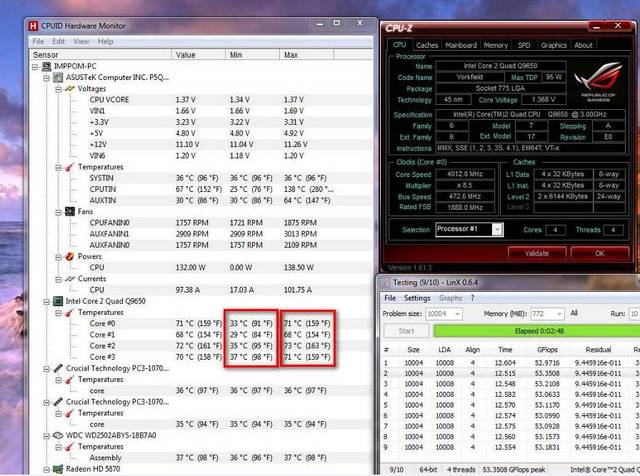640x476 pixels.
Task: Click the Voltages lightning icon
Action: 70,89
